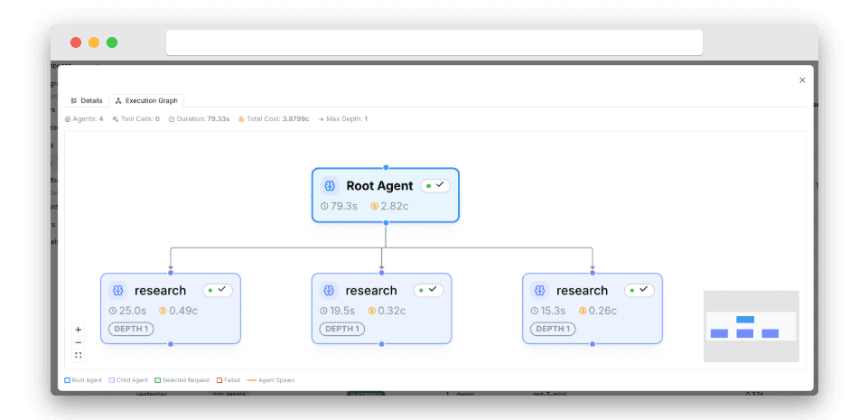Click the status badge on the 15.3s research node
The height and width of the screenshot is (420, 868).
tap(639, 290)
